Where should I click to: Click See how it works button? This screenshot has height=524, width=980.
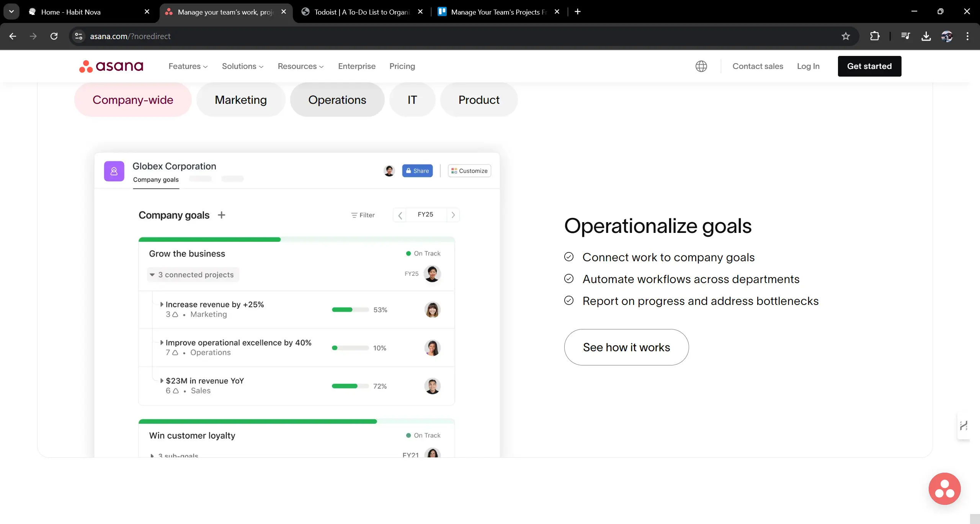tap(626, 347)
